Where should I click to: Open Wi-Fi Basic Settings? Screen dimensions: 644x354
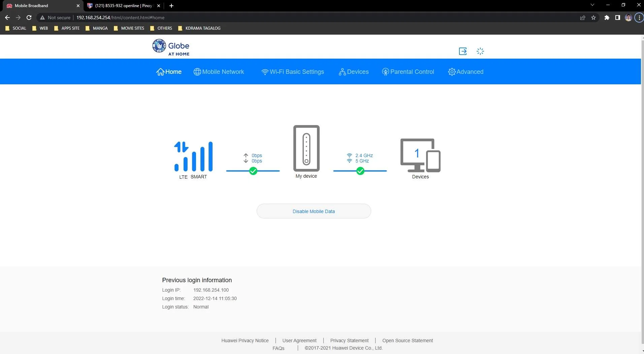point(293,72)
